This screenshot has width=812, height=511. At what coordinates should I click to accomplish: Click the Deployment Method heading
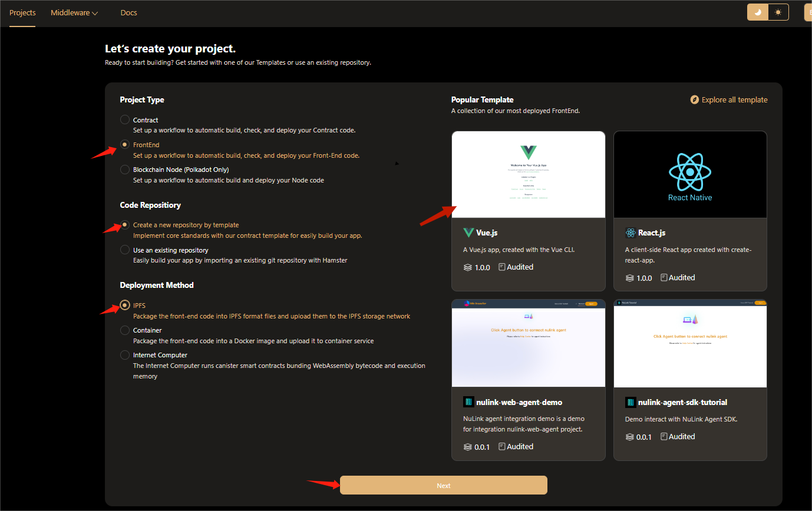pyautogui.click(x=157, y=285)
